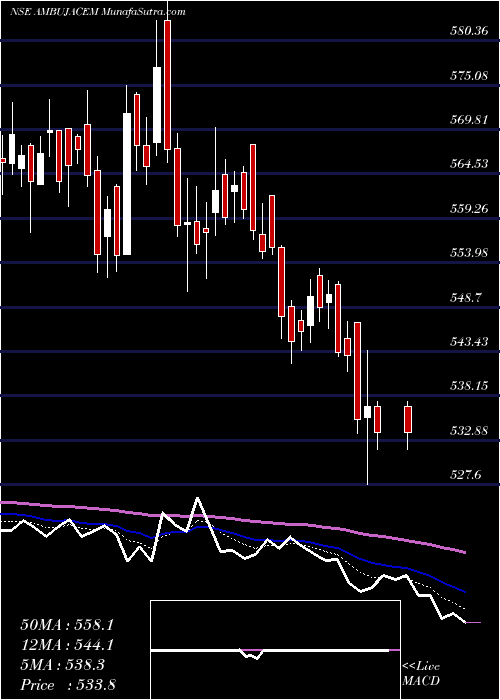Click the last red candle on the right
Viewport: 500px width, 700px height.
pos(408,419)
